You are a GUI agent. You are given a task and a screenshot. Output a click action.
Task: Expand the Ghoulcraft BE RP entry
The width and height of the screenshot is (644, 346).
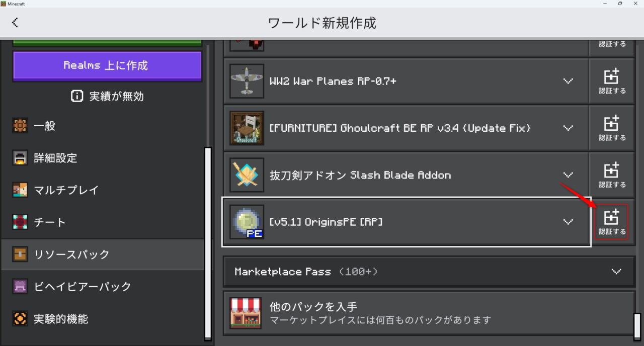click(x=569, y=128)
